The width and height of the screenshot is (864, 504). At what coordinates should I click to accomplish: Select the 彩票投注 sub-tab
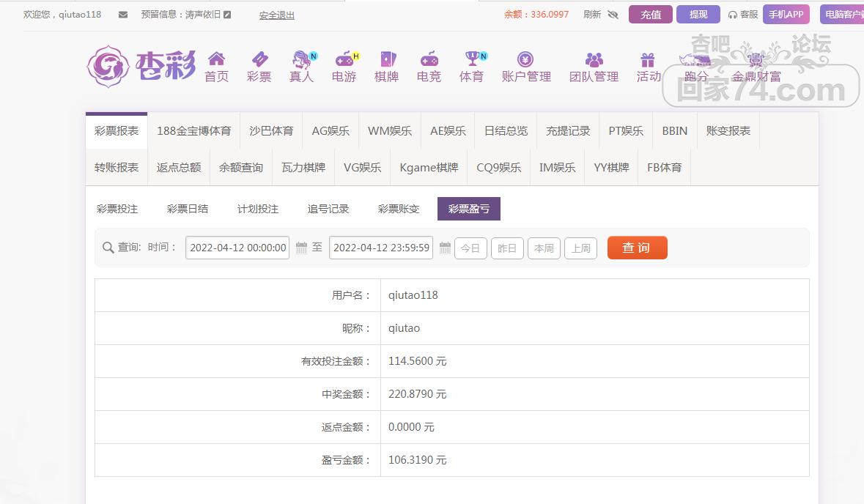point(117,209)
